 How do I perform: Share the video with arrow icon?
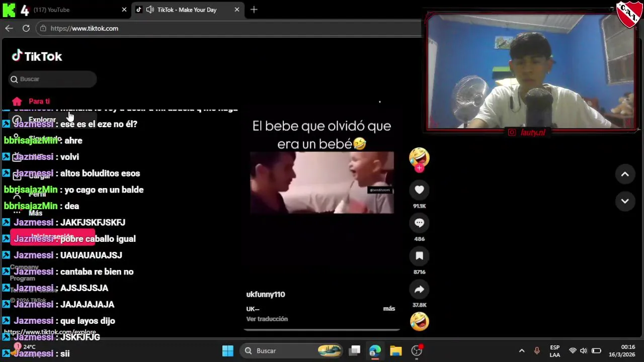click(419, 289)
